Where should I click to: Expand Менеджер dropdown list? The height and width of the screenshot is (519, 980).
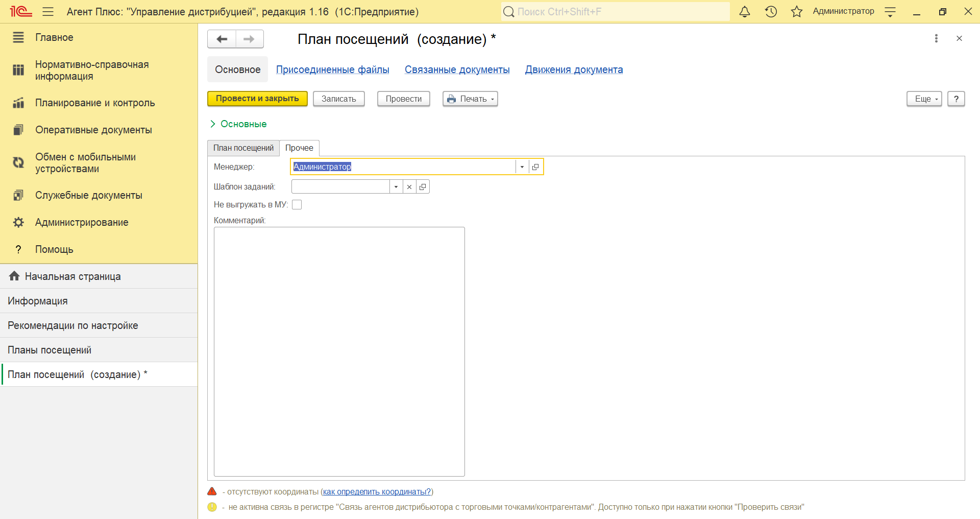point(522,167)
